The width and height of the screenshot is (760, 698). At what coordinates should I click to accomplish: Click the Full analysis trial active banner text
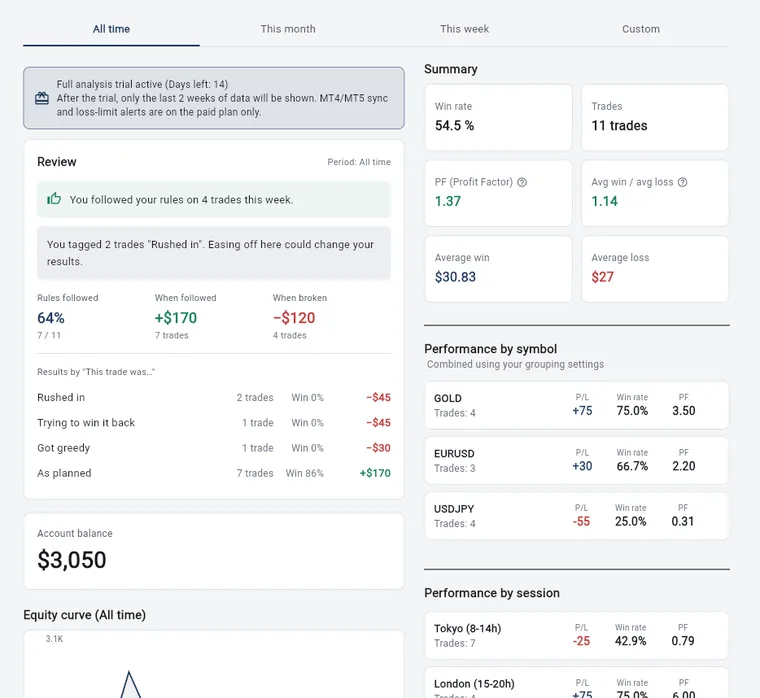(222, 98)
